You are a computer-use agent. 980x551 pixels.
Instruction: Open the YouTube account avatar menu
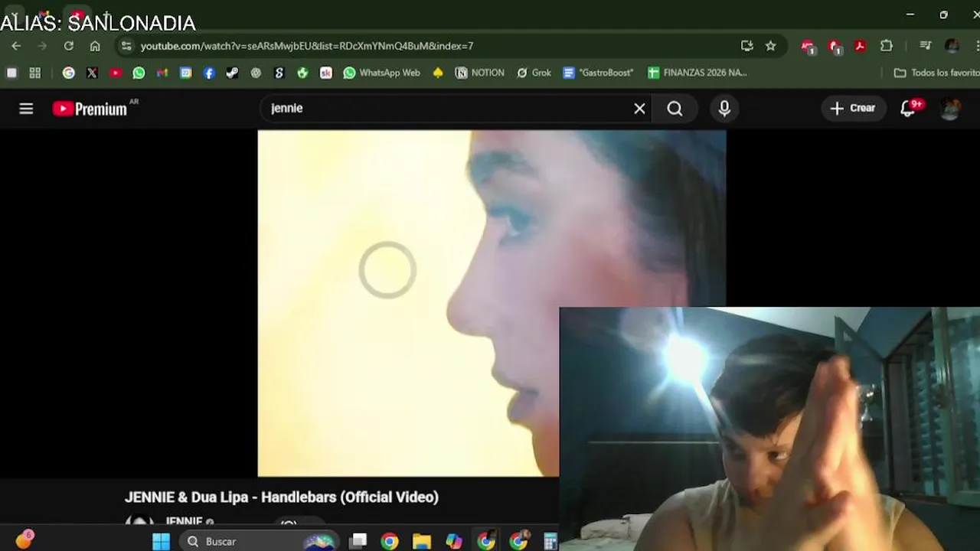point(950,109)
